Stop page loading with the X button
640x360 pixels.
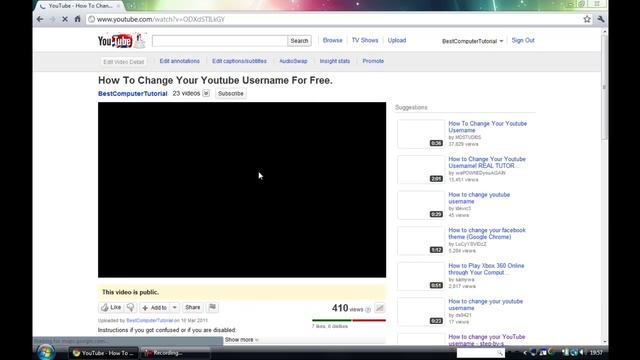click(65, 19)
